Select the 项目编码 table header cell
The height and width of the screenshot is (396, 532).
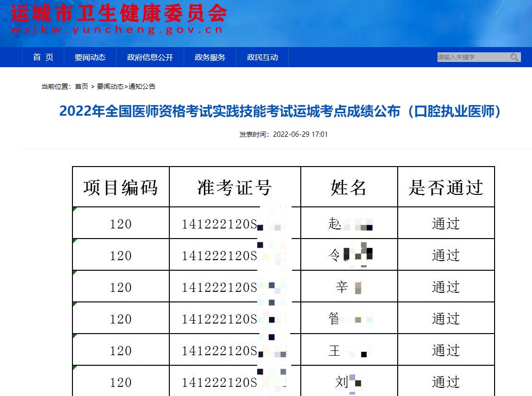click(x=120, y=187)
